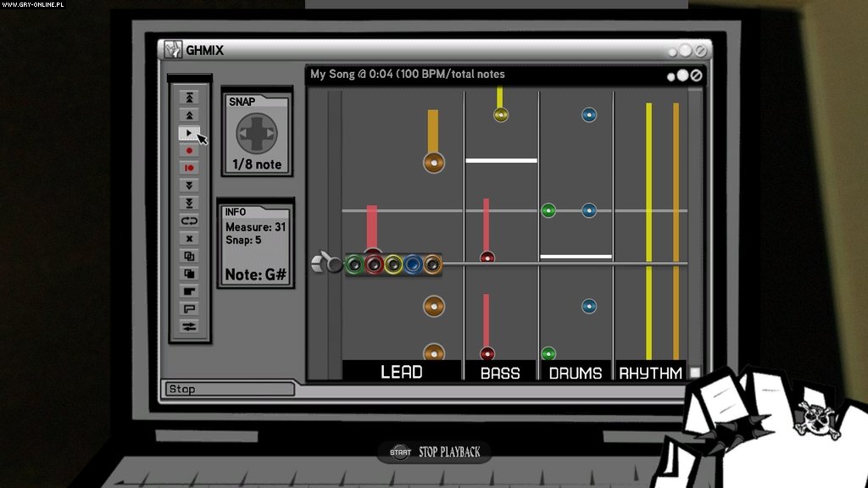
Task: Click the red record dot button
Action: (x=189, y=151)
